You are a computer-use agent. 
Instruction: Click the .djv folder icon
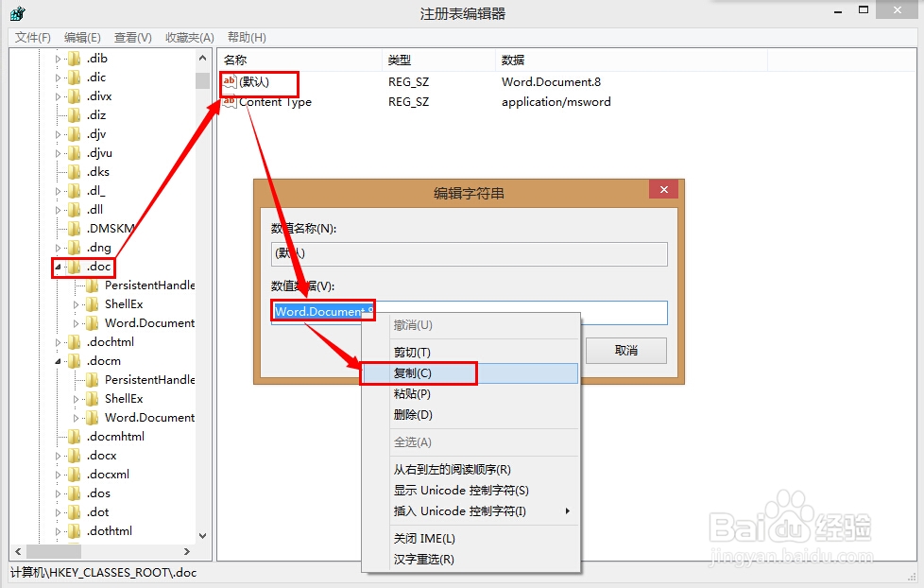click(x=75, y=134)
